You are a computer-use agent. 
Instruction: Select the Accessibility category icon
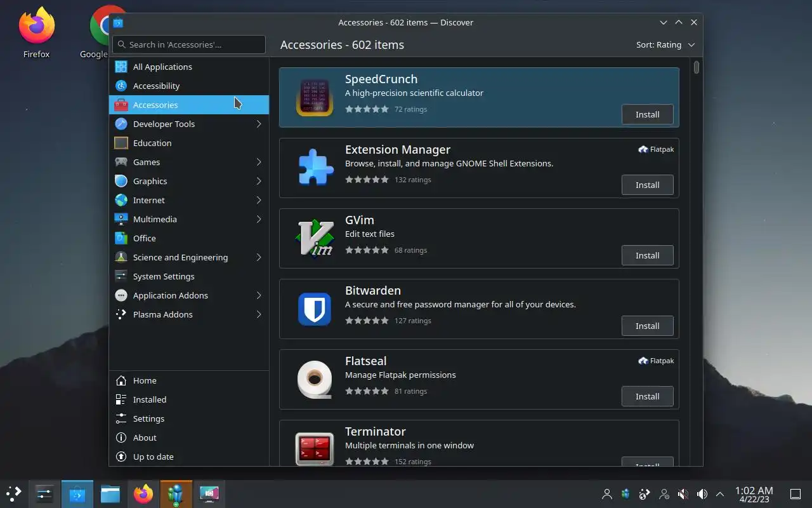[121, 86]
